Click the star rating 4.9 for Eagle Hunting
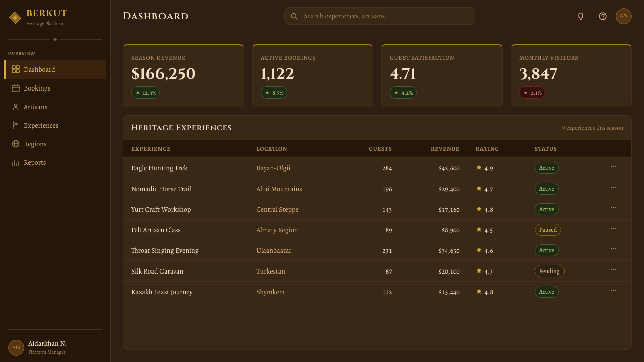644x362 pixels. pos(485,168)
